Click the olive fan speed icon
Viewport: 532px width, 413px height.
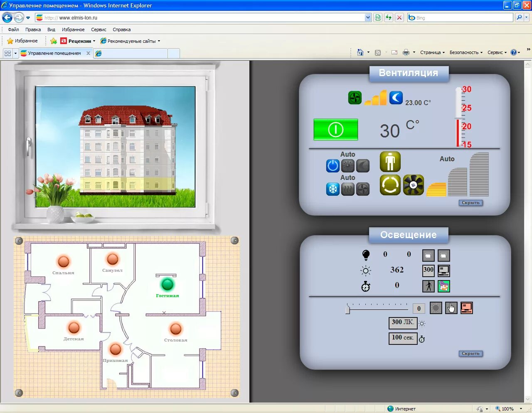[x=414, y=185]
